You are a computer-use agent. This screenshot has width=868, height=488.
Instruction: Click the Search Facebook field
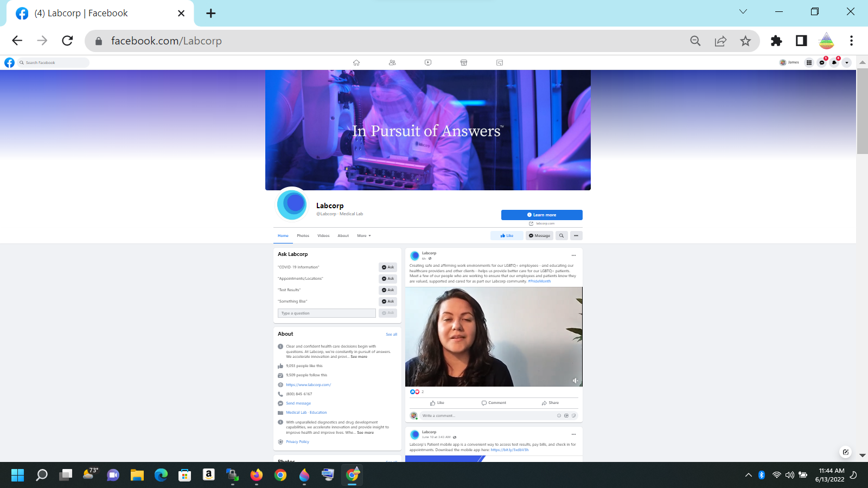click(x=53, y=62)
